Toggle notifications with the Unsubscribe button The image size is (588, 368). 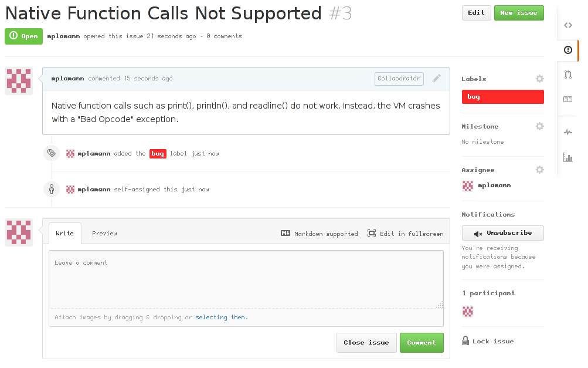[x=502, y=233]
